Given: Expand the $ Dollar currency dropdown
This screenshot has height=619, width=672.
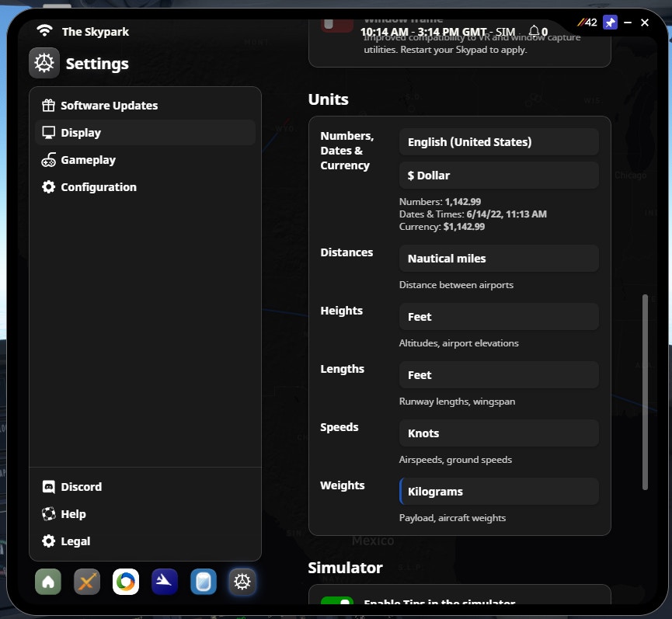Looking at the screenshot, I should point(499,176).
